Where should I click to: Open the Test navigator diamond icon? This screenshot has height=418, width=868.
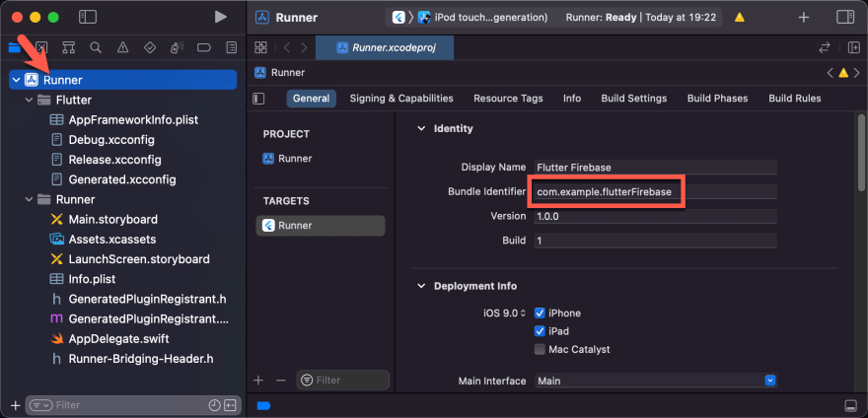[150, 47]
